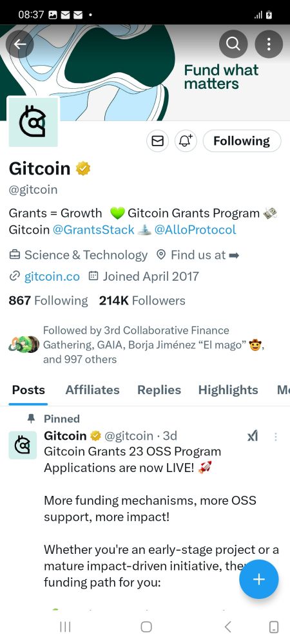Toggle the bell notification icon
Image resolution: width=290 pixels, height=644 pixels.
click(x=186, y=141)
